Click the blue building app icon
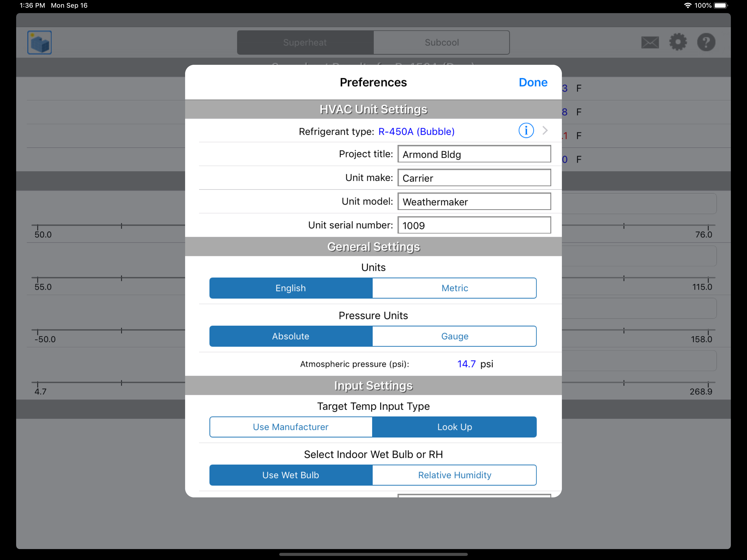The height and width of the screenshot is (560, 747). tap(40, 43)
